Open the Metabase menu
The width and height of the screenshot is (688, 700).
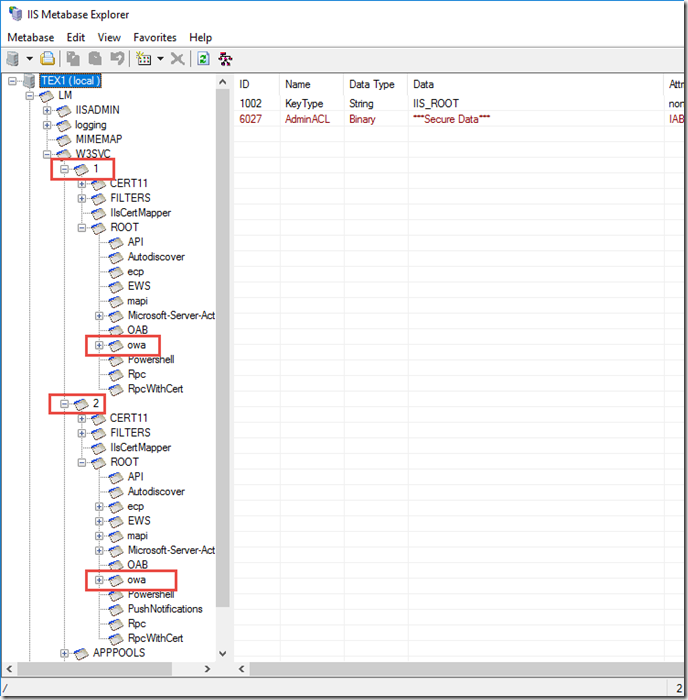[31, 37]
